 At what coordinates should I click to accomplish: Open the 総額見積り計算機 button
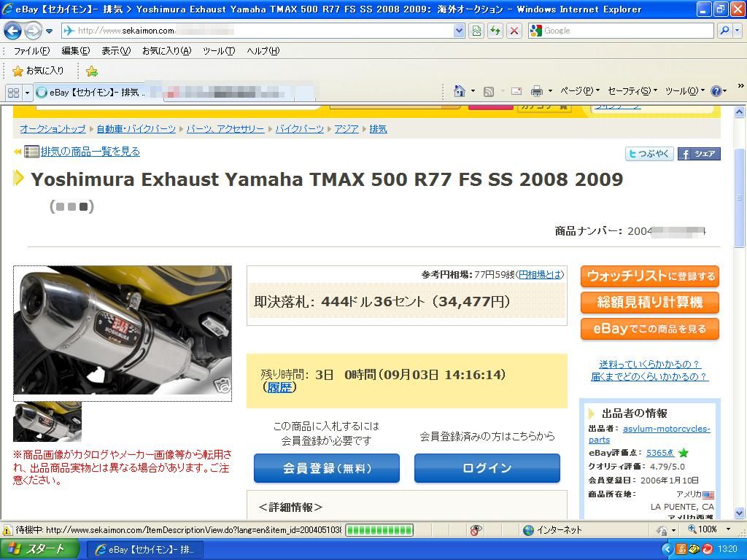click(650, 303)
